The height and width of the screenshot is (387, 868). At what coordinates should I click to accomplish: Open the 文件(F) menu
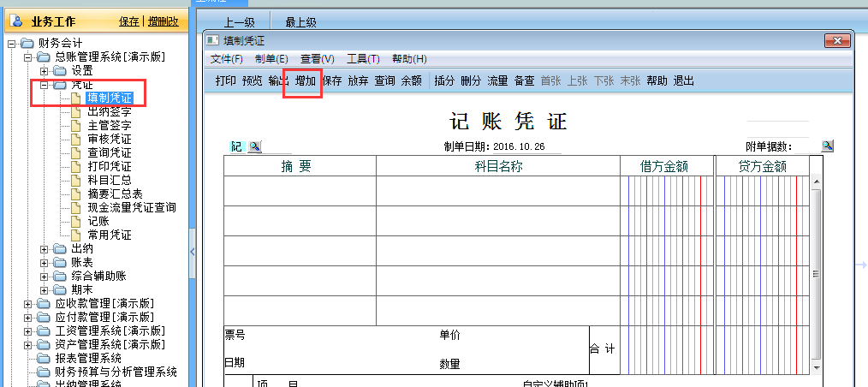[x=227, y=59]
